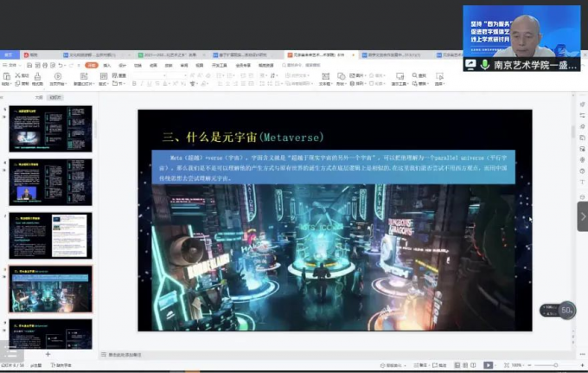Click the Redo arrow
This screenshot has height=373, width=588.
pos(71,65)
